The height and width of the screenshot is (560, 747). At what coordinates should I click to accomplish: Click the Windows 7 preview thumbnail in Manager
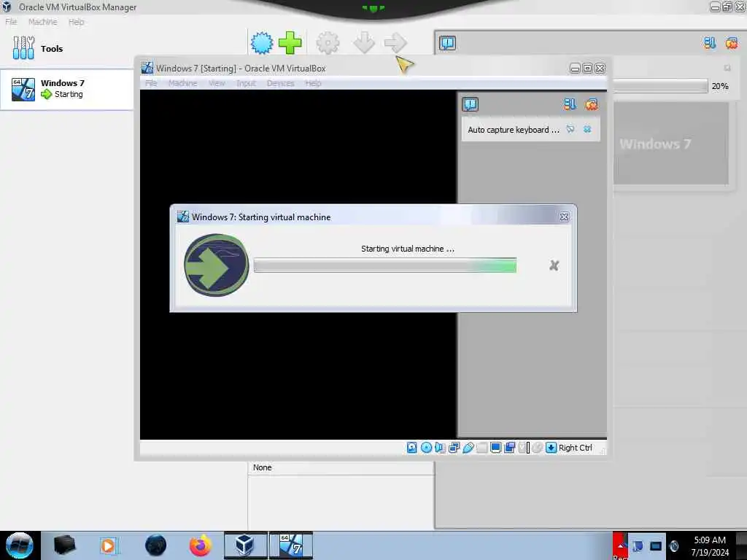point(671,144)
